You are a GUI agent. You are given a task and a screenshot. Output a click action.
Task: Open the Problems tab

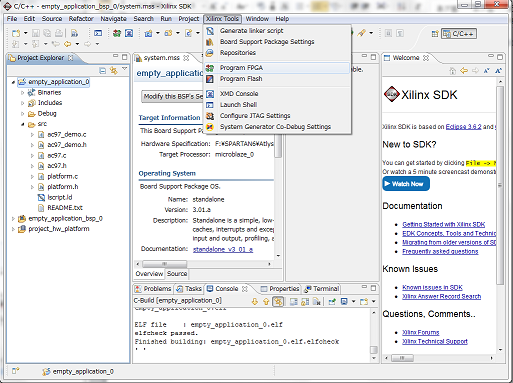[153, 289]
